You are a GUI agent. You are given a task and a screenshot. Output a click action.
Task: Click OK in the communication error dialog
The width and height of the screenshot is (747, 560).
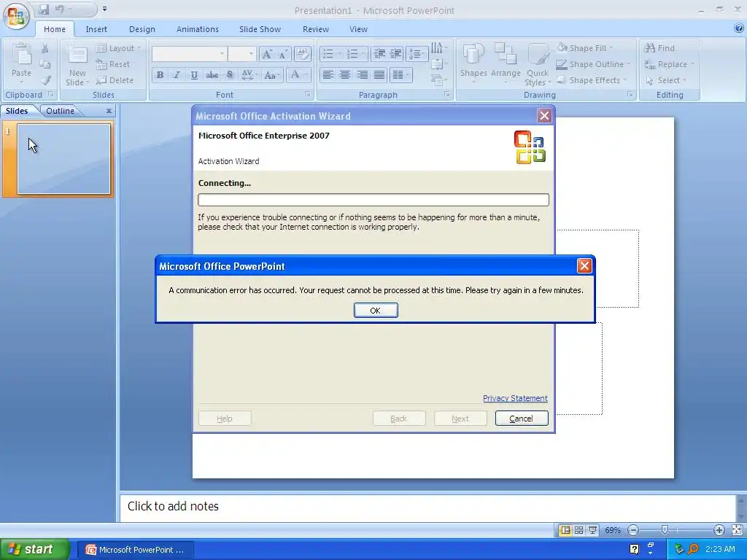coord(376,311)
